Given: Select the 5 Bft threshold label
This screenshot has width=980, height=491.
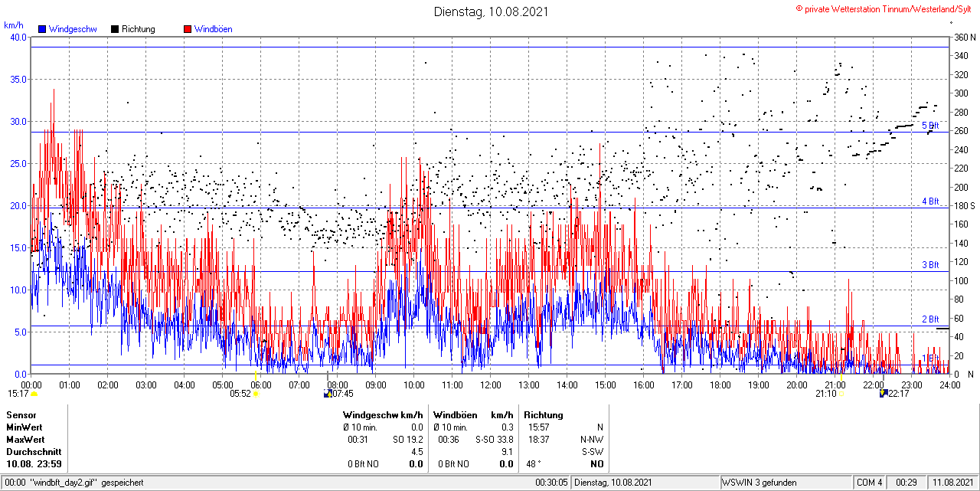Looking at the screenshot, I should point(929,126).
